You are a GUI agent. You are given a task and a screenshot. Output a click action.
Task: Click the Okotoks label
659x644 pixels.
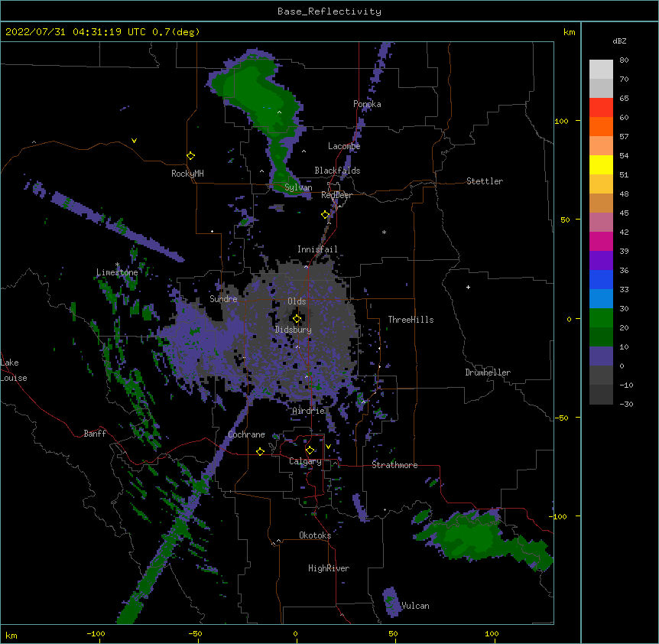[315, 535]
